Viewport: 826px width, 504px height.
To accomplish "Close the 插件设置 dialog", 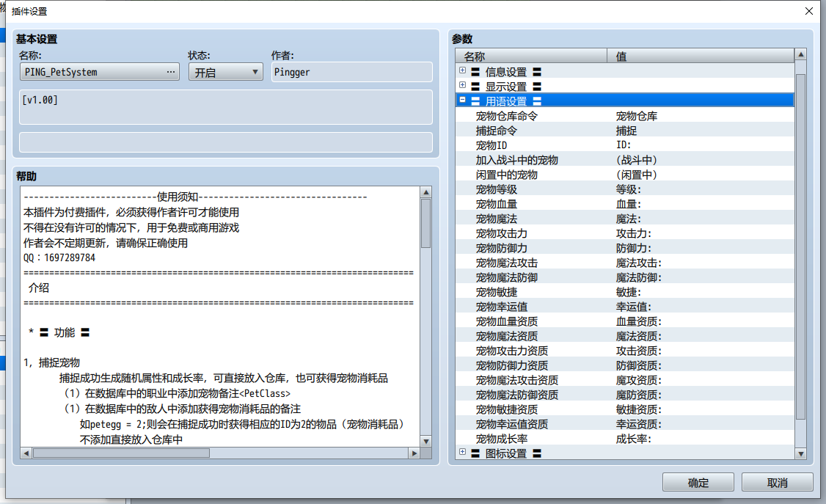I will point(809,11).
